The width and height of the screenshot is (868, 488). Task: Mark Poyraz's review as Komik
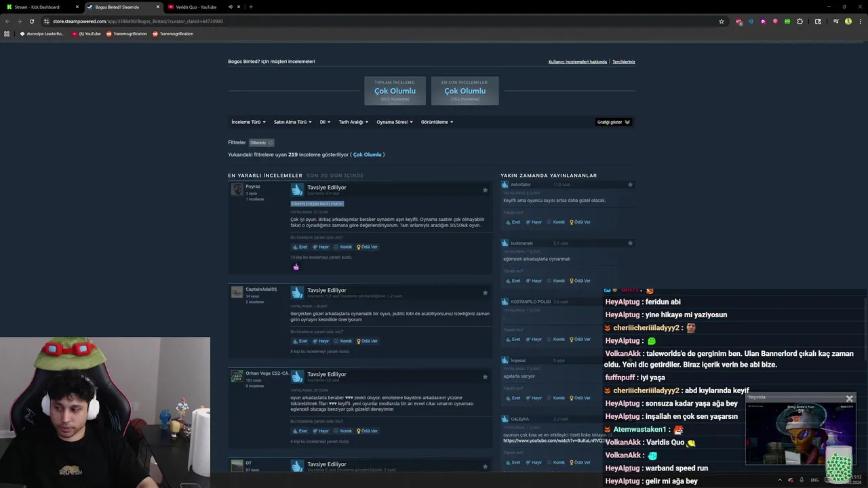coord(342,247)
